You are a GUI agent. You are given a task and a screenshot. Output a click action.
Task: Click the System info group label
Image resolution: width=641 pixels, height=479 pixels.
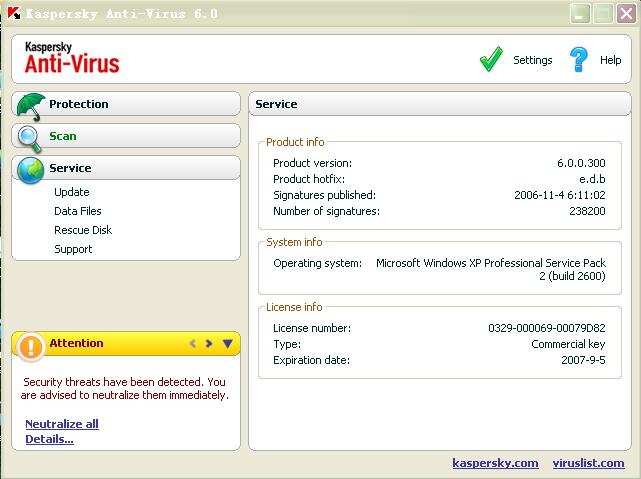pos(294,242)
